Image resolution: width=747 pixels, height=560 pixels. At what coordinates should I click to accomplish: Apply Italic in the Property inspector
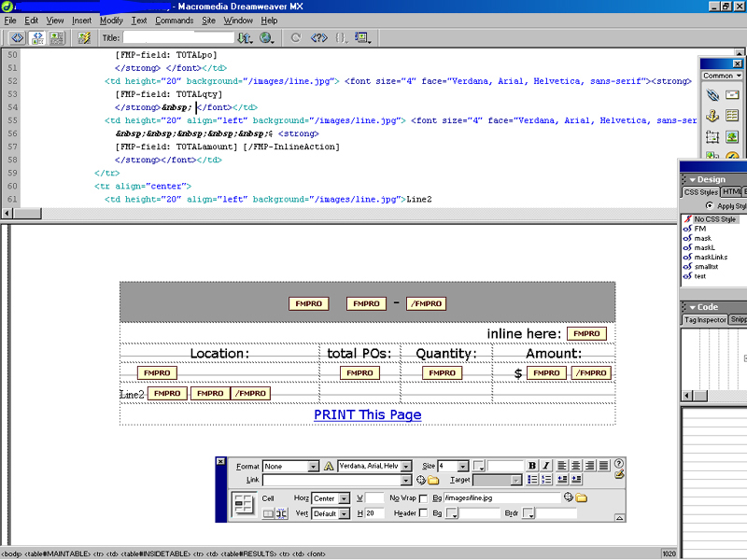[546, 466]
